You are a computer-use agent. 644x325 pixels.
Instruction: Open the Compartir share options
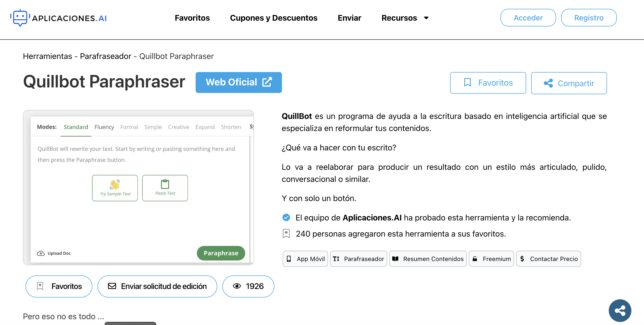point(569,83)
